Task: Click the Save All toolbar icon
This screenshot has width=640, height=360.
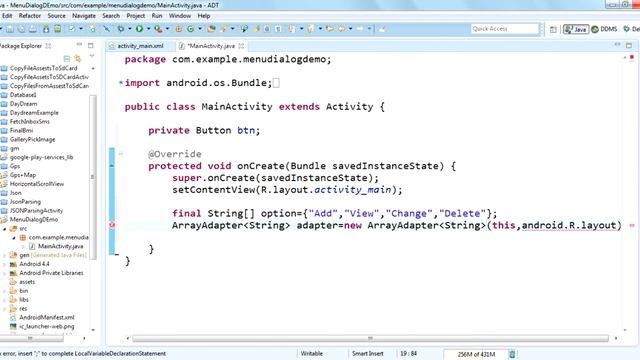Action: [21, 29]
